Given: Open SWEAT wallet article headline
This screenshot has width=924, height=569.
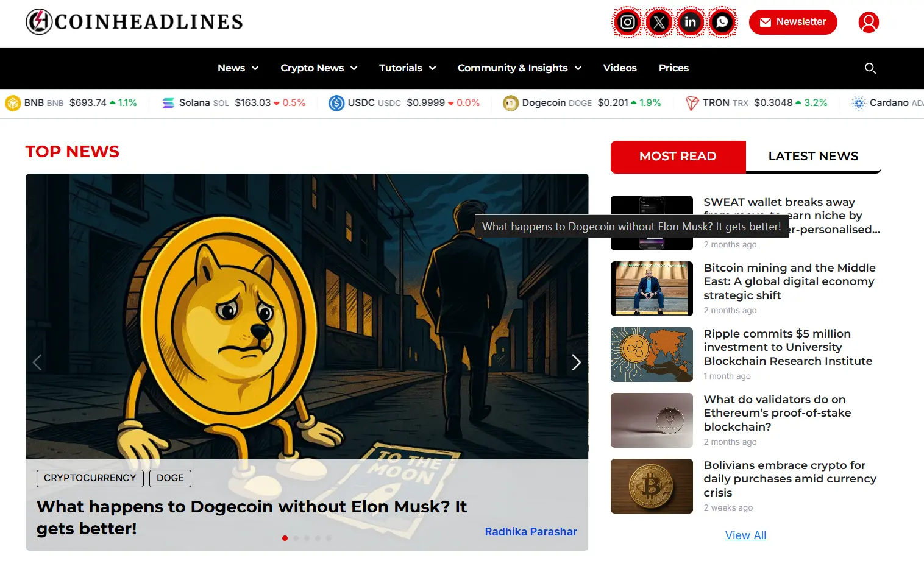Looking at the screenshot, I should (792, 216).
